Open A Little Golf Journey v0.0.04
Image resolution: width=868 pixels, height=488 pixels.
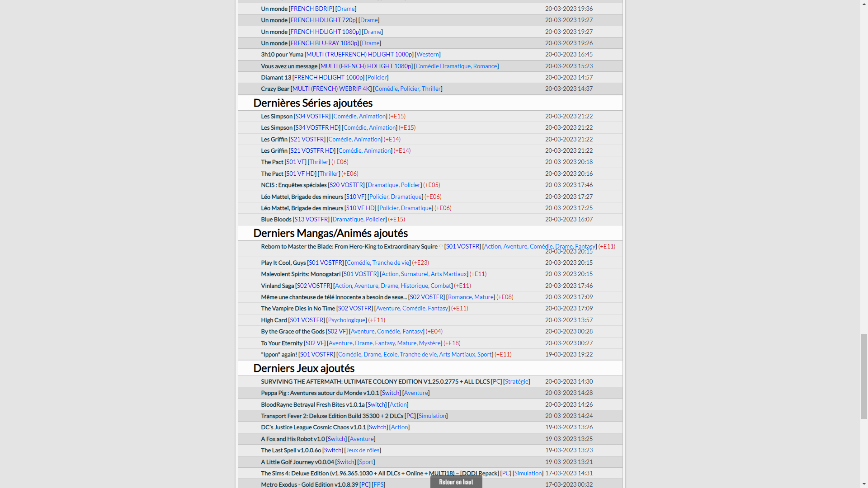tap(297, 462)
